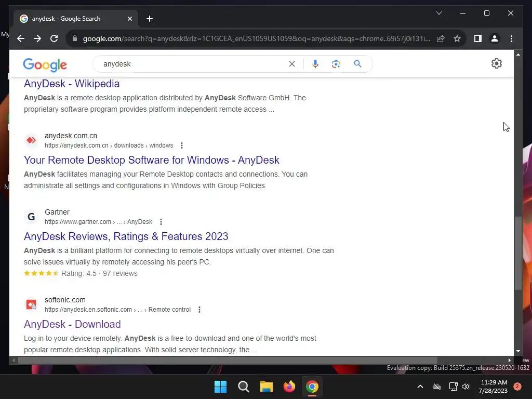
Task: Open Your Remote Desktop Software for Windows link
Action: pos(151,160)
